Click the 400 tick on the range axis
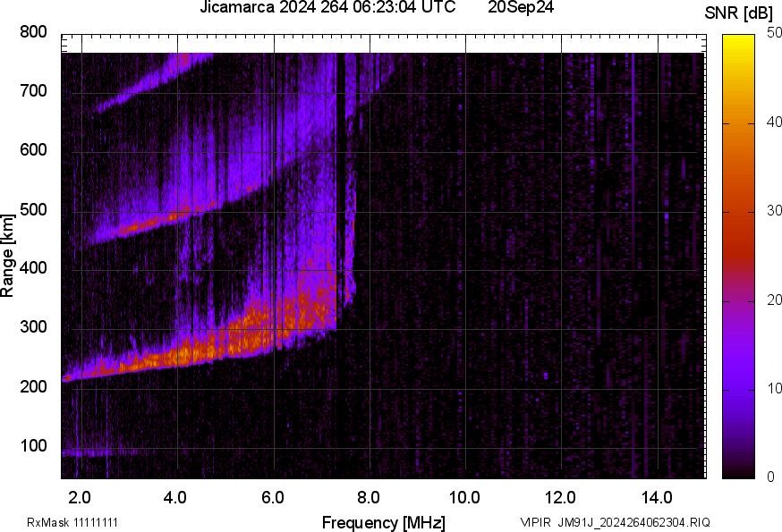Screen dimensions: 782x532 coord(33,268)
